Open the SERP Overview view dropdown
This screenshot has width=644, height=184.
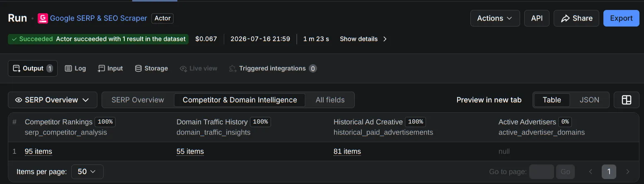coord(53,100)
